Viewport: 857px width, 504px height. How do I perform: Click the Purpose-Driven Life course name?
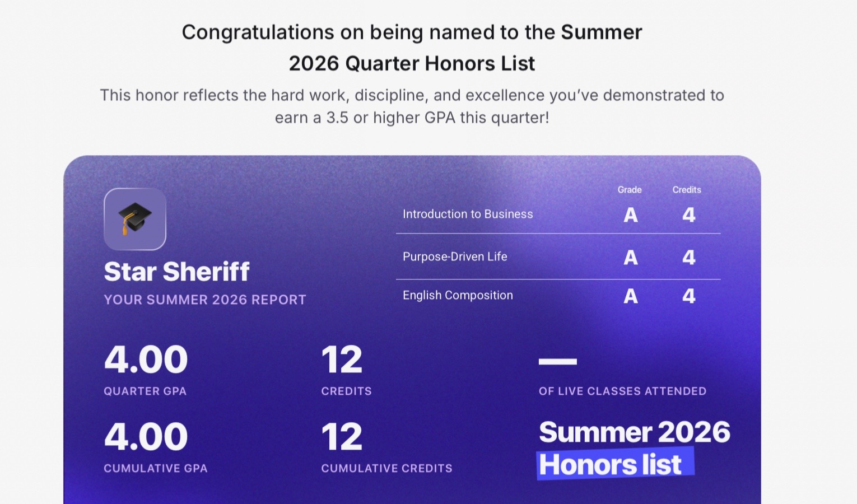(455, 256)
